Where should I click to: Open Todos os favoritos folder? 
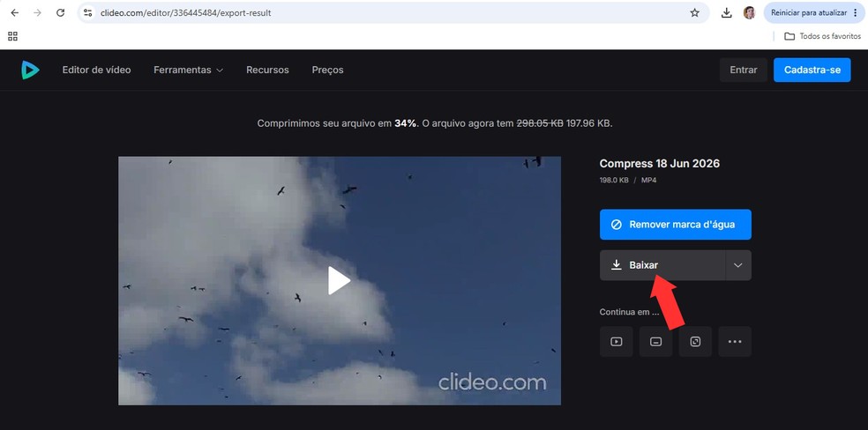(x=823, y=36)
